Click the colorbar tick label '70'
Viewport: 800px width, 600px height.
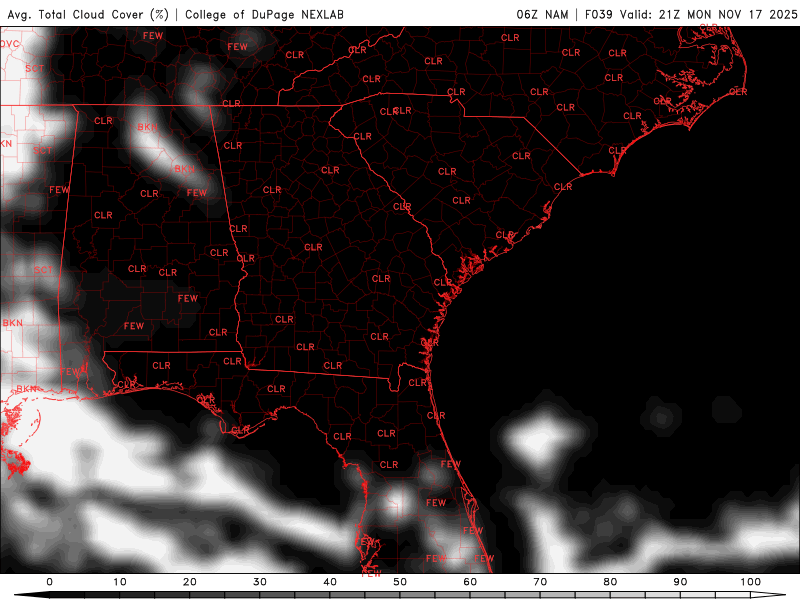pos(540,582)
